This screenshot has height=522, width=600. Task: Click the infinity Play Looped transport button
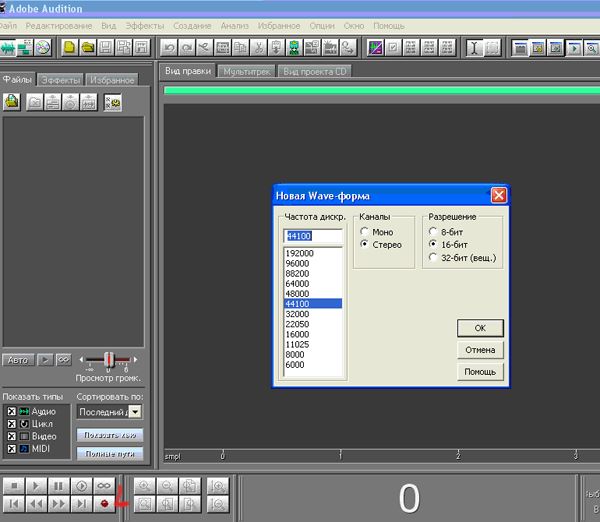(104, 486)
